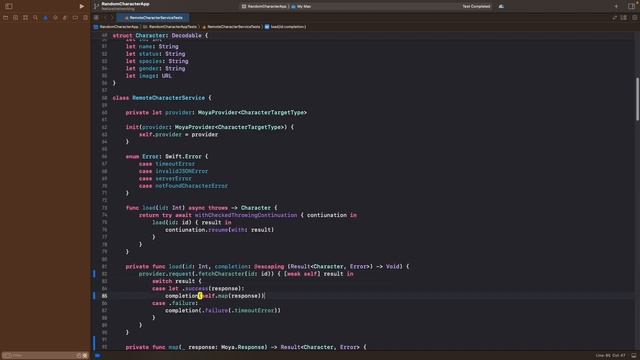Screen dimensions: 640x360
Task: Click RandomCharacterAppTests in the jump bar
Action: [x=170, y=27]
